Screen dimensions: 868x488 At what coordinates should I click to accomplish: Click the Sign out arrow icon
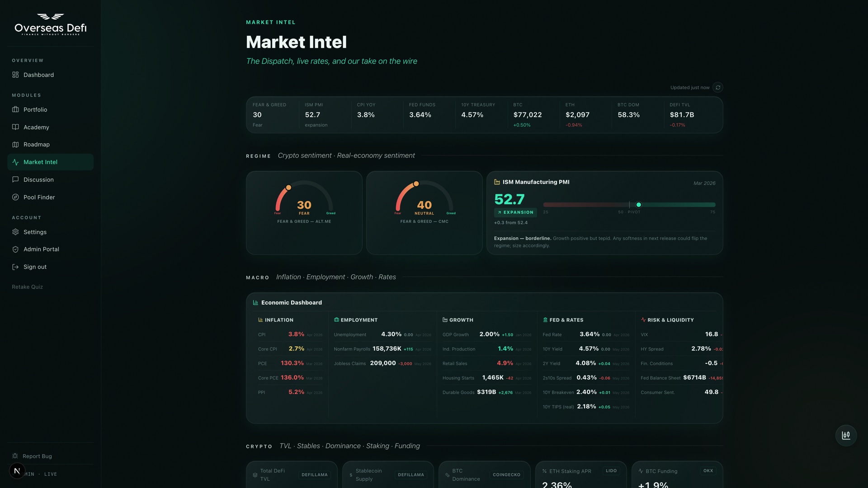tap(15, 267)
